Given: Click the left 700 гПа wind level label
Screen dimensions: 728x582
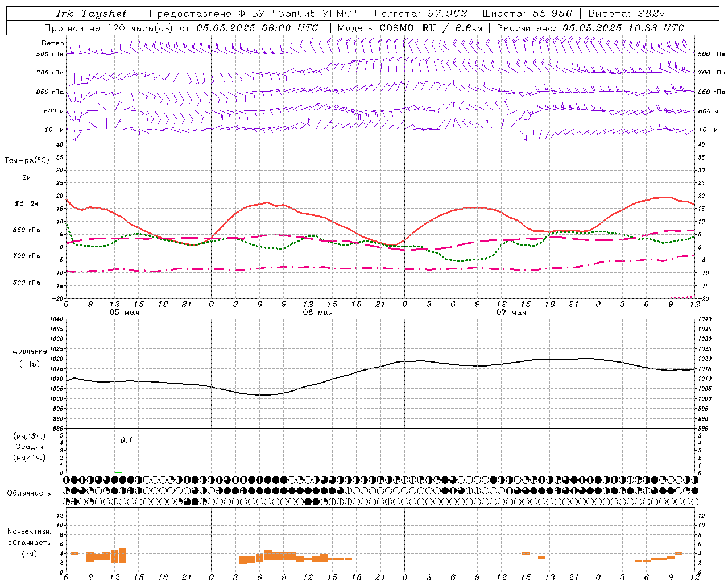Looking at the screenshot, I should (50, 73).
